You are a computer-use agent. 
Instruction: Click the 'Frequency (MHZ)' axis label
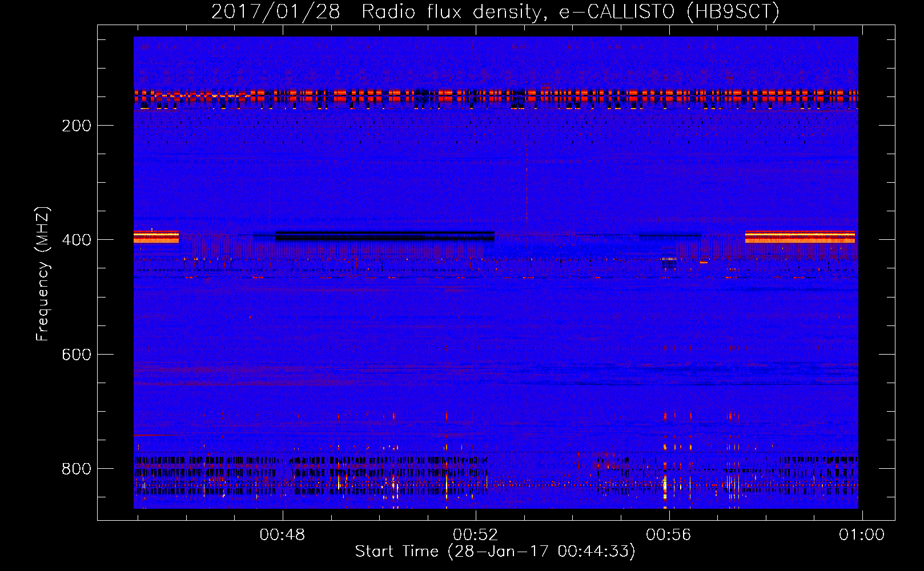coord(43,274)
